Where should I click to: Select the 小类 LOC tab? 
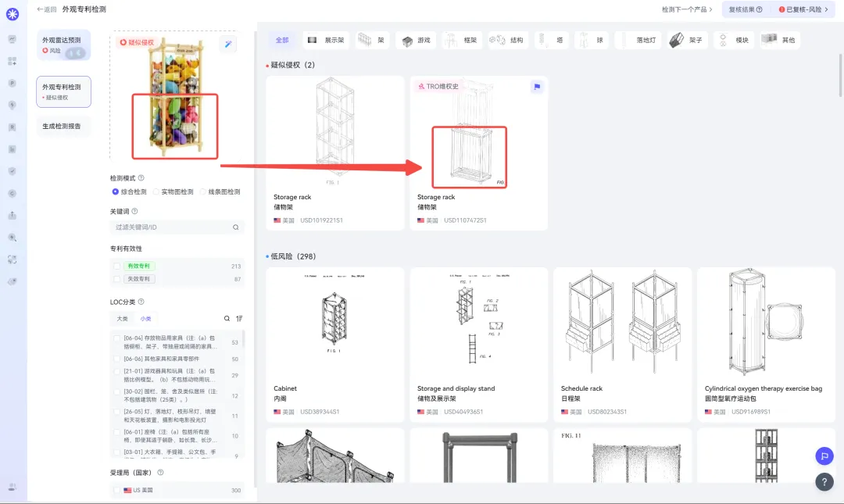click(146, 319)
